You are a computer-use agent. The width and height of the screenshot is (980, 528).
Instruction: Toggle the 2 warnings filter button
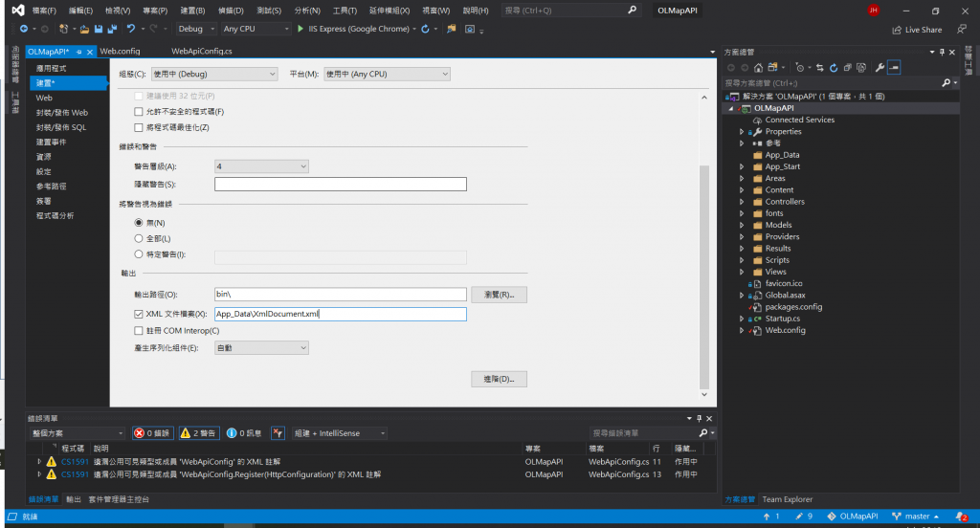[198, 433]
